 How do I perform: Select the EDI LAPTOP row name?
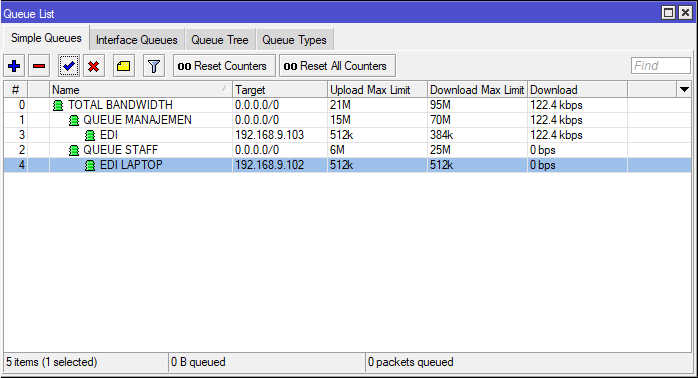point(131,165)
